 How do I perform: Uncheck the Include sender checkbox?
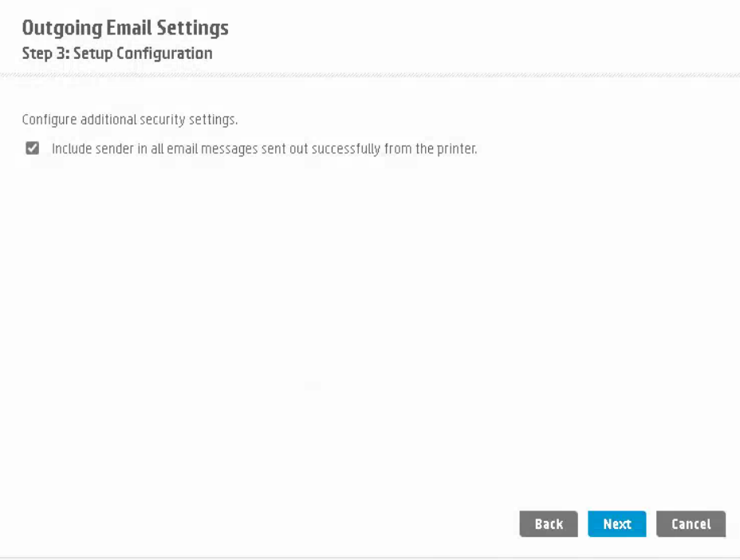tap(33, 148)
